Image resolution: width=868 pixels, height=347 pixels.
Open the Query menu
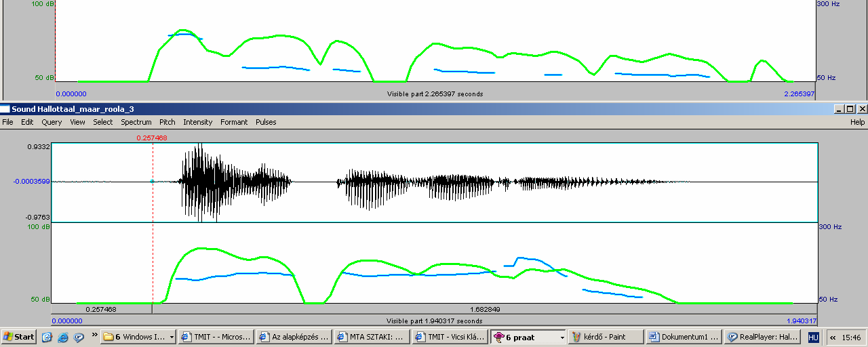[x=52, y=122]
